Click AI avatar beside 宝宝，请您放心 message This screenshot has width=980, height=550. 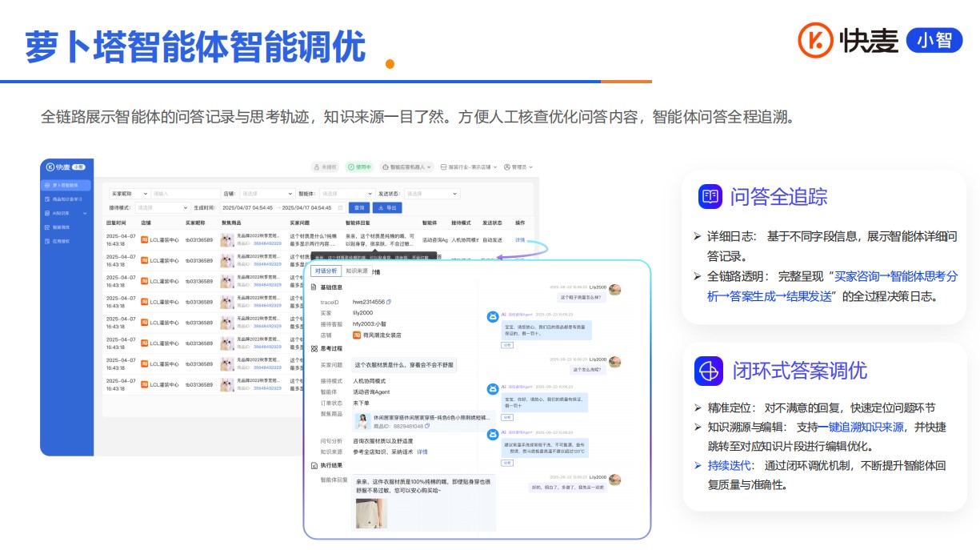point(493,316)
